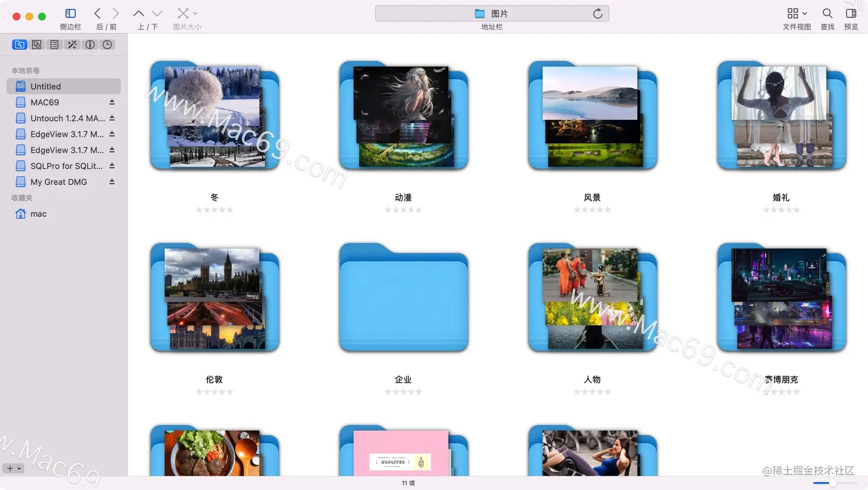The height and width of the screenshot is (490, 868).
Task: Select the empty 企业 folder
Action: (403, 298)
